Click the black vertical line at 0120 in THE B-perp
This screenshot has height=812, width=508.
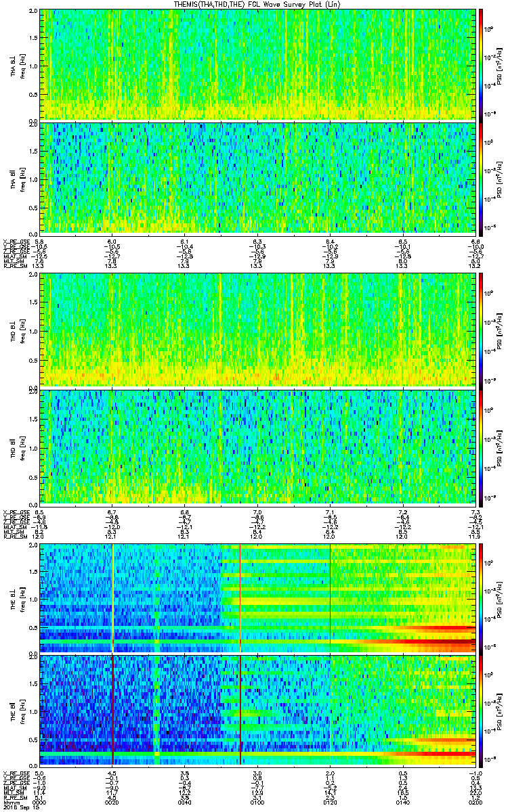[x=330, y=597]
